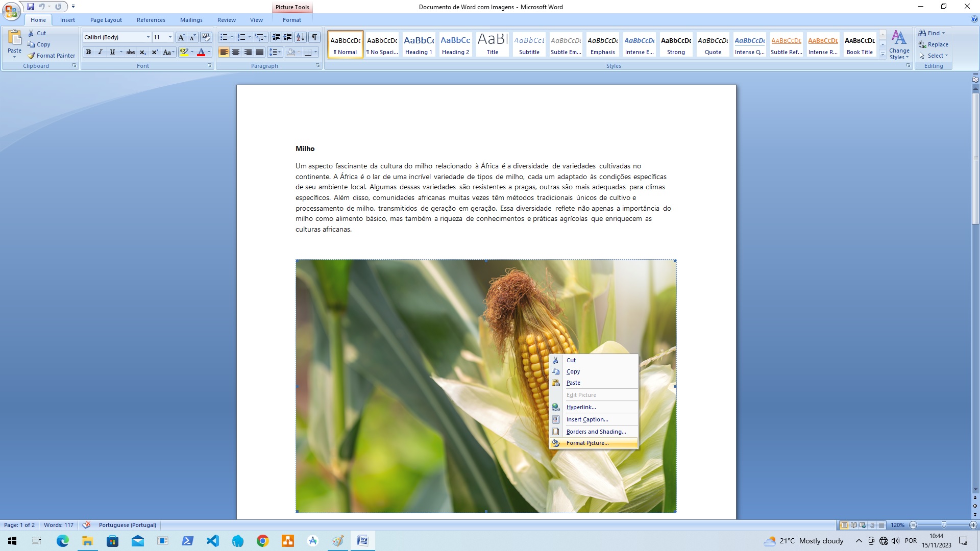This screenshot has height=551, width=980.
Task: Click the spelling check status icon
Action: (x=86, y=524)
